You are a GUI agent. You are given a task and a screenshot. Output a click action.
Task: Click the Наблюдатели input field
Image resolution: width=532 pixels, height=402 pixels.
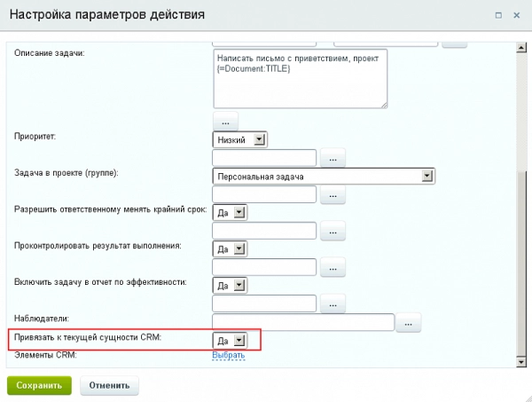pos(303,322)
